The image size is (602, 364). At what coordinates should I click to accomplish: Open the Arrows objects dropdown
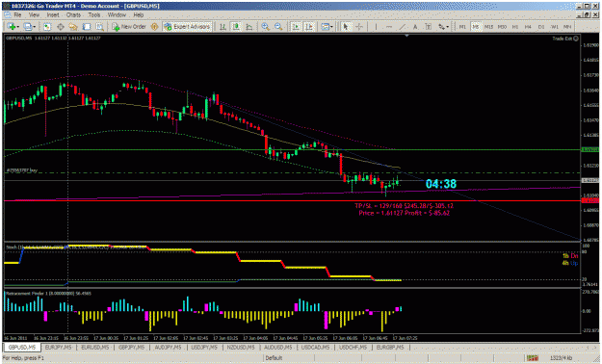(x=443, y=27)
